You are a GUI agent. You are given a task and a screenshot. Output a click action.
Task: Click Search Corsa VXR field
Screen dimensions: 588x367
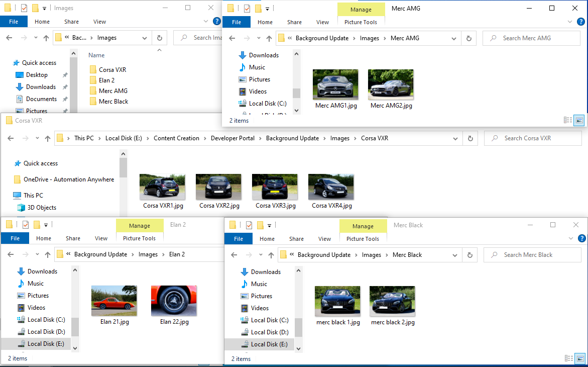[x=533, y=138]
